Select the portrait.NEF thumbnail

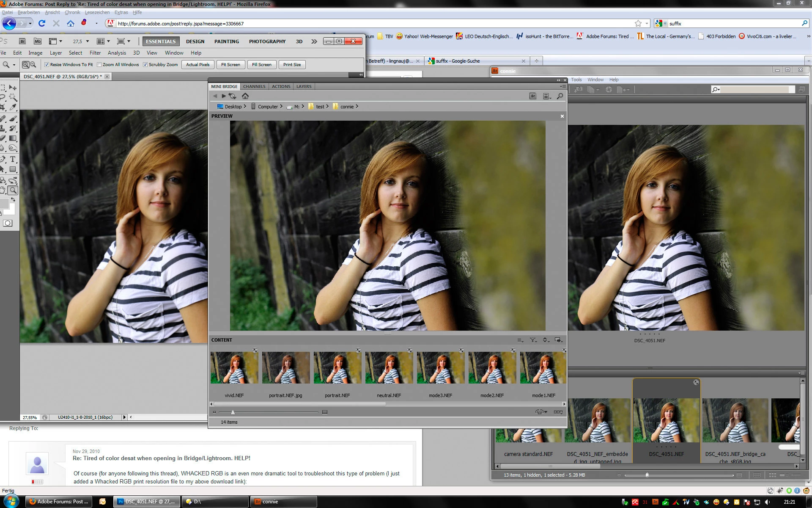tap(337, 368)
